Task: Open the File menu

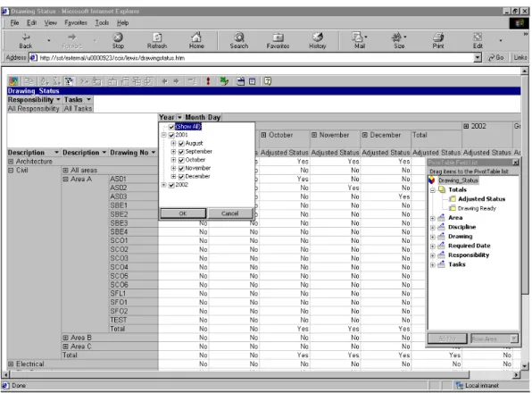Action: point(14,22)
